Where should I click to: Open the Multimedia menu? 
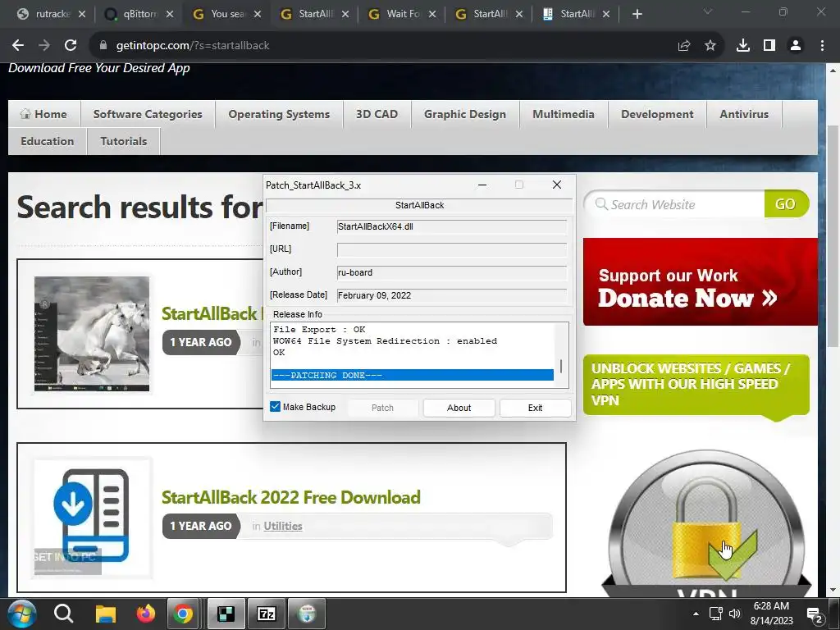tap(564, 114)
